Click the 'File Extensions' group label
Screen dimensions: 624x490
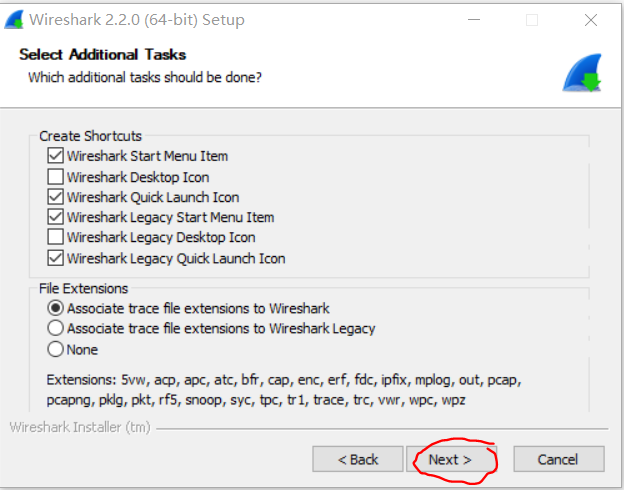point(84,288)
